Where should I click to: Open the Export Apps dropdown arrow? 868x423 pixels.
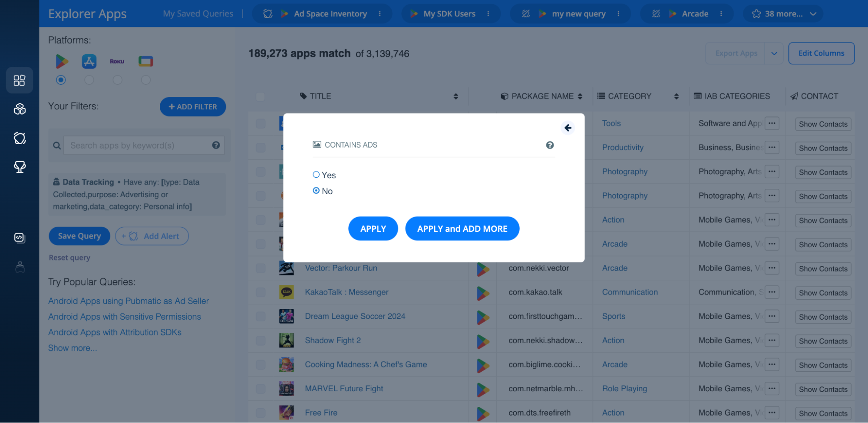[774, 53]
